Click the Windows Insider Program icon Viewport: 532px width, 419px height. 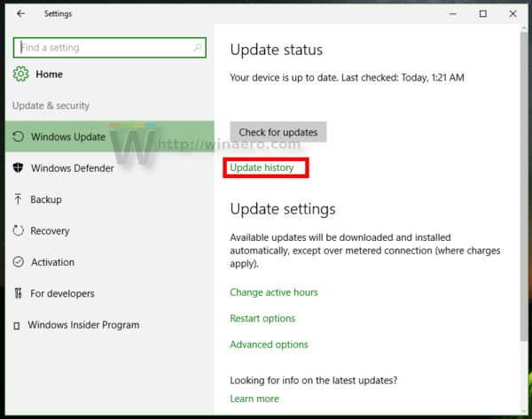tap(19, 325)
